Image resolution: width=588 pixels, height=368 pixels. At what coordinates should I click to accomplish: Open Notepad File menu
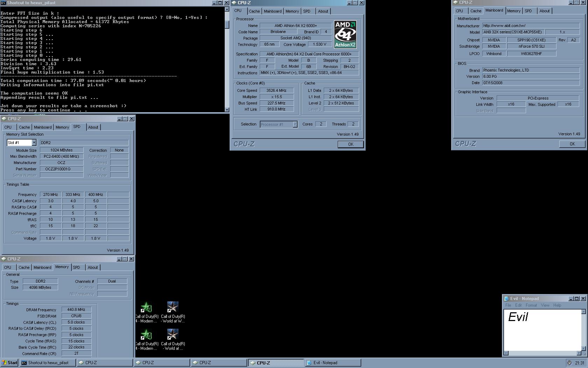click(x=508, y=305)
